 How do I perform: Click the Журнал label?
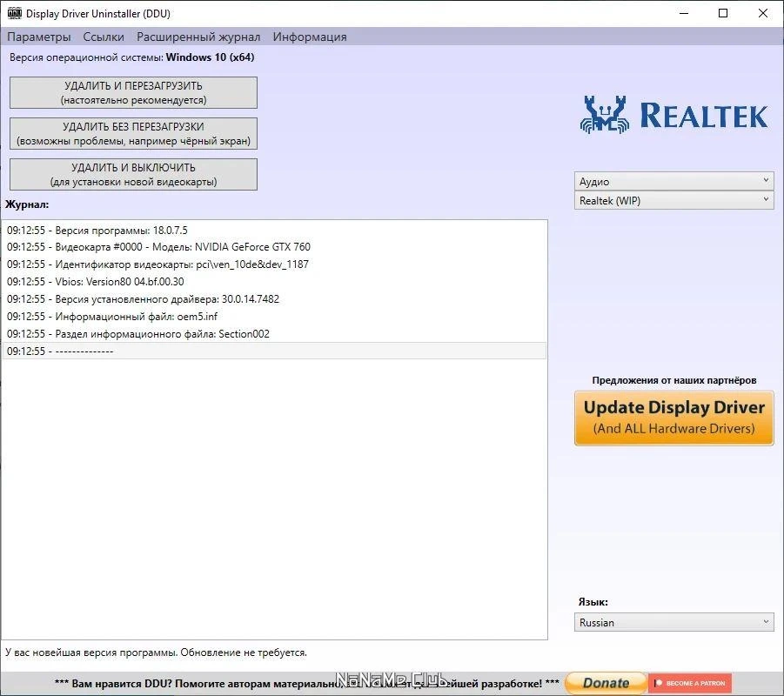point(27,204)
